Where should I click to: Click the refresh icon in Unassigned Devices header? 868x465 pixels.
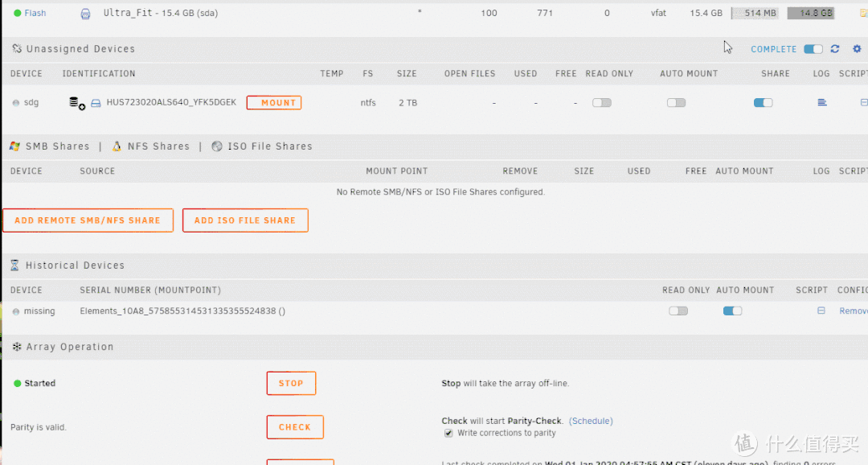click(x=835, y=49)
